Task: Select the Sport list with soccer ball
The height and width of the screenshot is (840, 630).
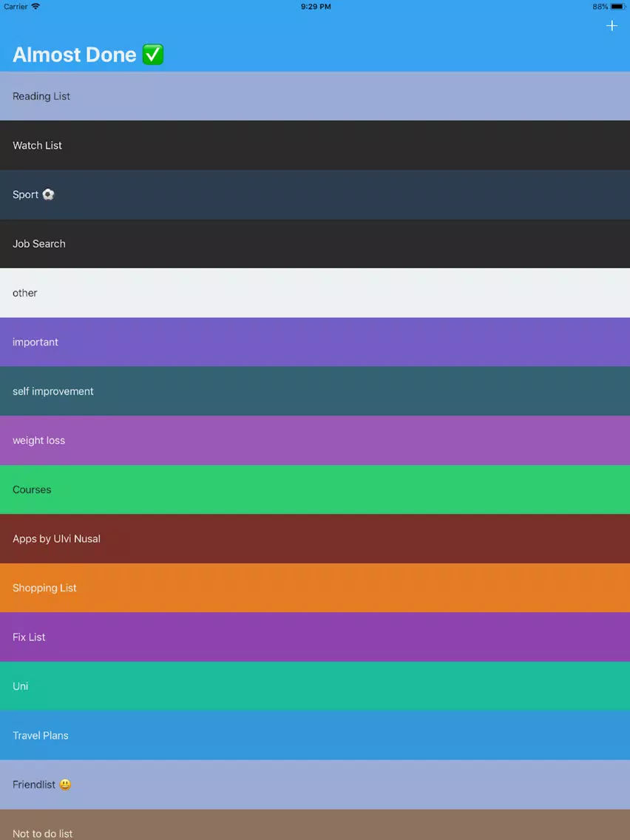Action: pyautogui.click(x=315, y=194)
